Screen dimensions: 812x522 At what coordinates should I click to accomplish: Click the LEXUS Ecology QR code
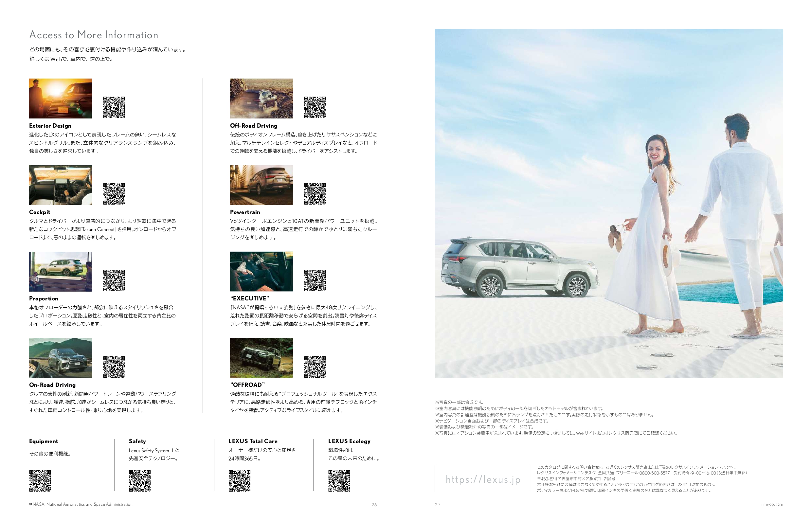[339, 481]
